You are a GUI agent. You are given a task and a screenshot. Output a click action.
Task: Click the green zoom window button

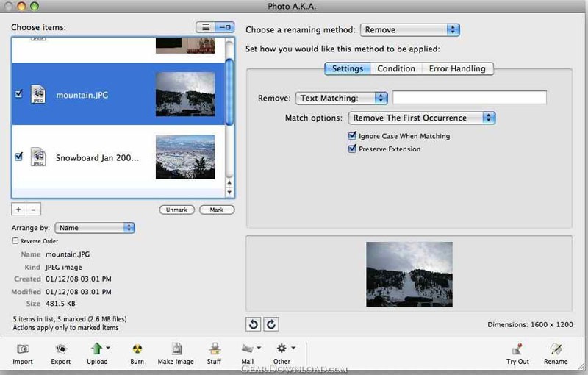point(34,6)
